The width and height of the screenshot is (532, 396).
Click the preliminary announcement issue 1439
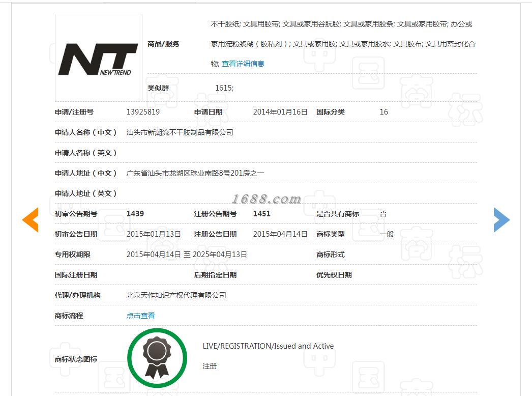pos(135,214)
